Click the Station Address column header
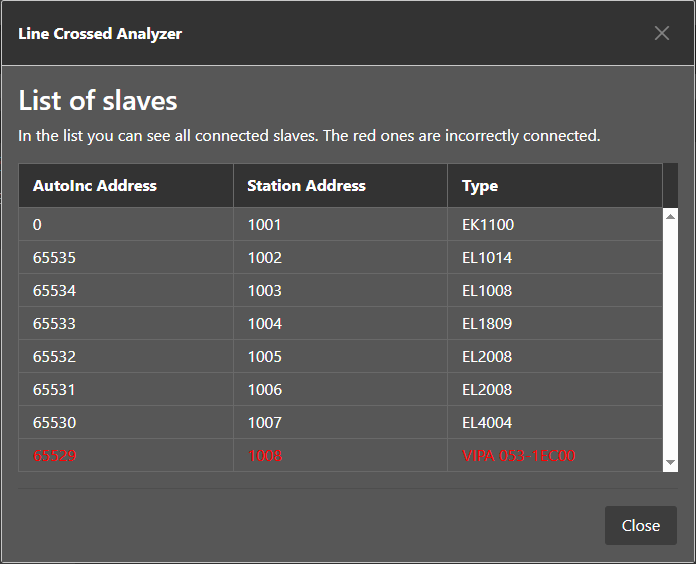This screenshot has height=564, width=696. click(x=306, y=185)
